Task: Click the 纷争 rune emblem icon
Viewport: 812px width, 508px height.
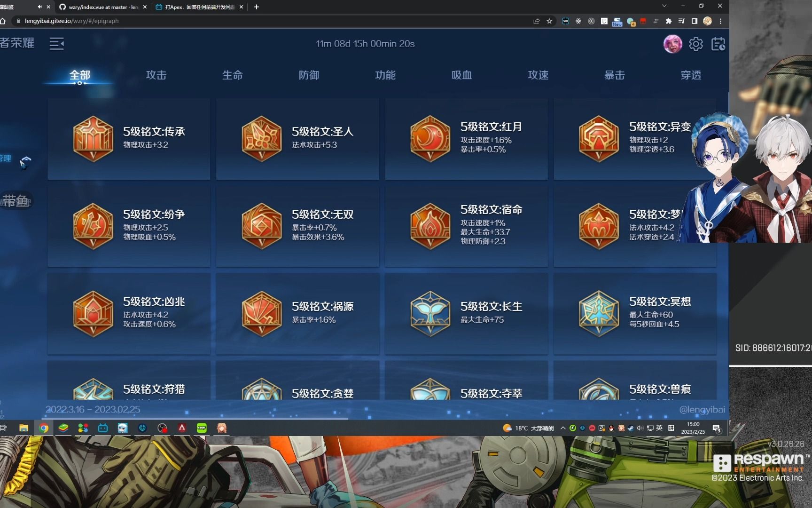Action: [x=93, y=226]
